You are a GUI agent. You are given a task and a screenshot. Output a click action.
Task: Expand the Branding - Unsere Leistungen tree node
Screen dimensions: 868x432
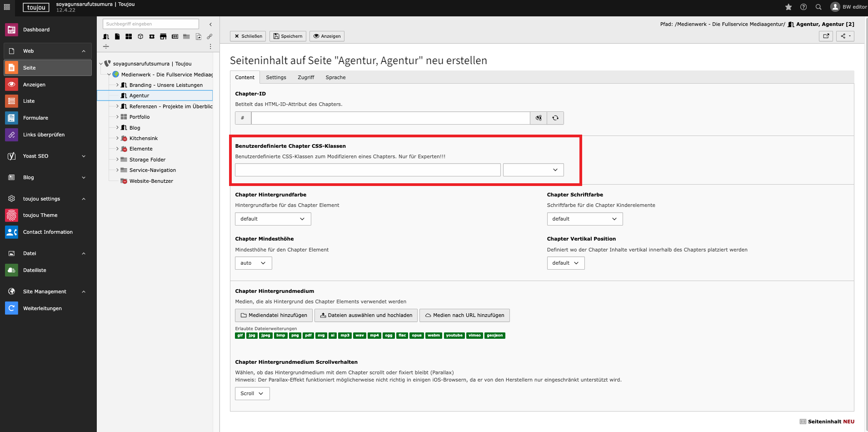click(117, 85)
